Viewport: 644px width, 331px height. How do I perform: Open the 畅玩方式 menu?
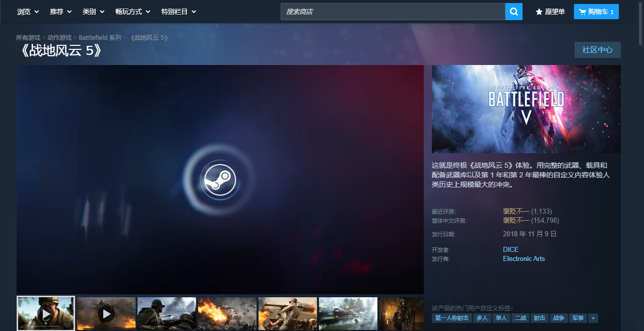(x=133, y=12)
